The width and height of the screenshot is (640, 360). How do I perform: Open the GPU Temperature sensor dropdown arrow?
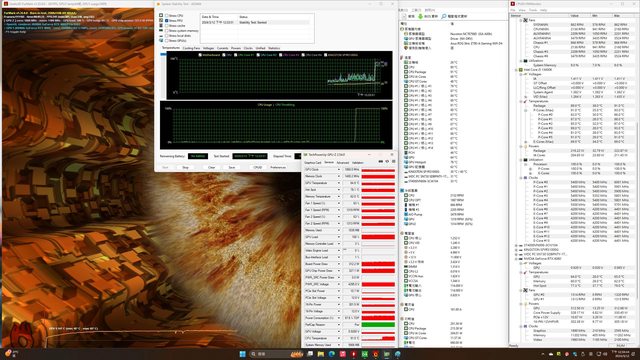point(338,183)
